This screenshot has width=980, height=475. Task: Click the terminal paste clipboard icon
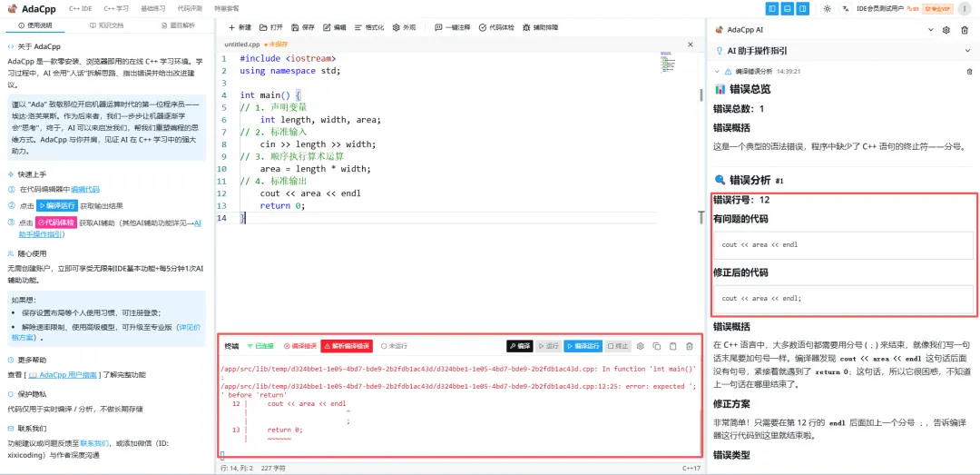pyautogui.click(x=672, y=346)
